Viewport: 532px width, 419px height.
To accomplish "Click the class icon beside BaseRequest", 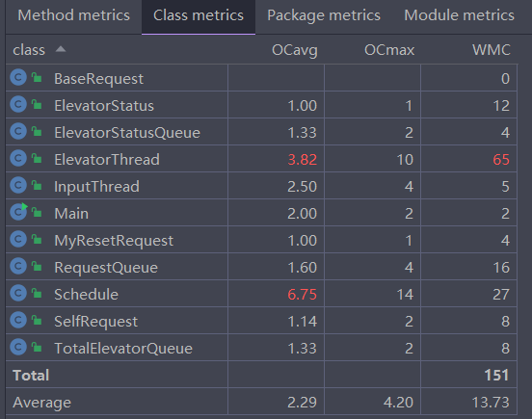I will (x=18, y=77).
